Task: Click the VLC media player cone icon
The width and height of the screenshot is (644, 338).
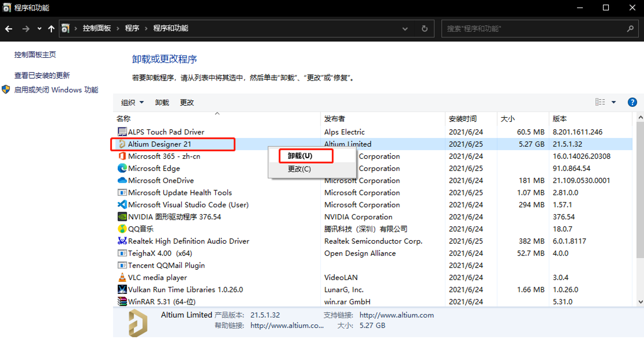Action: 122,277
